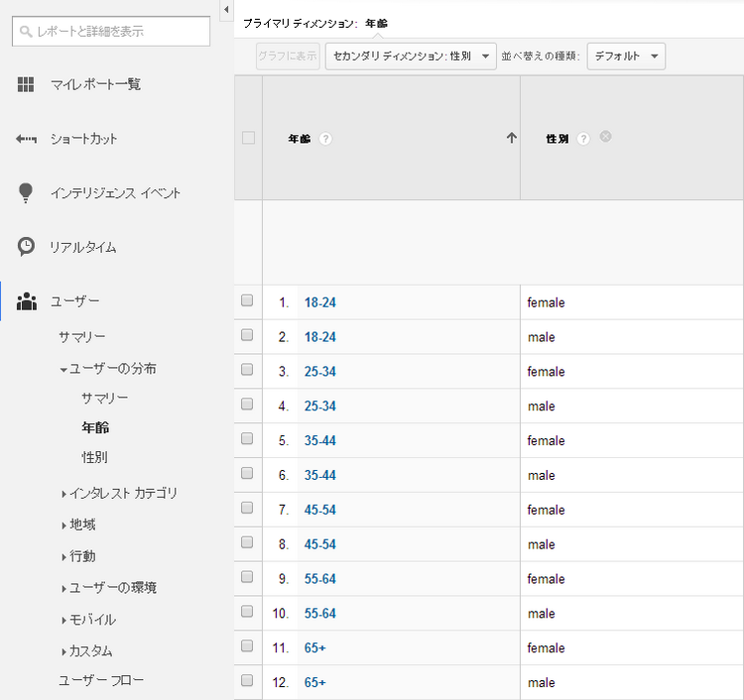Viewport: 744px width, 700px height.
Task: Check row 6 checkbox for 35-44 male
Action: point(247,473)
